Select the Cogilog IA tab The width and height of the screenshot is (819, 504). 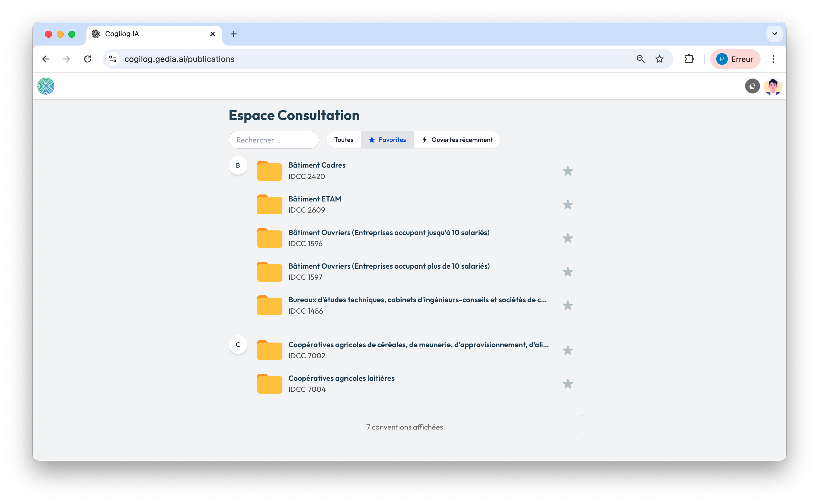[154, 34]
